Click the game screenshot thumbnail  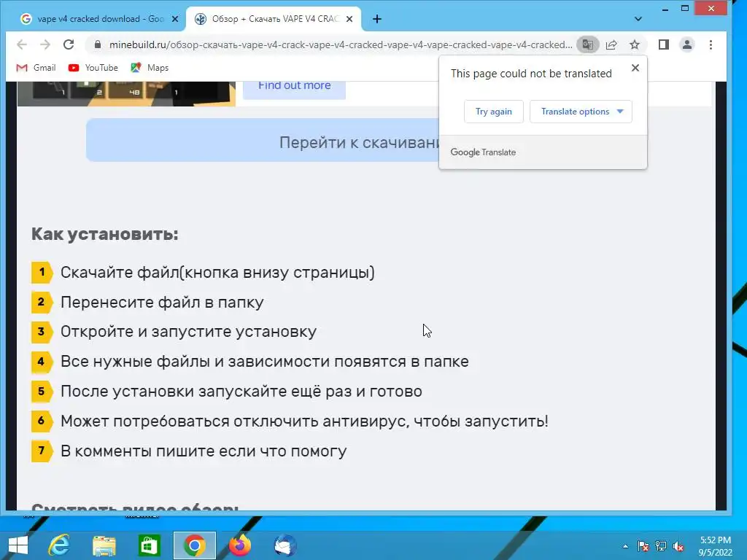click(126, 93)
